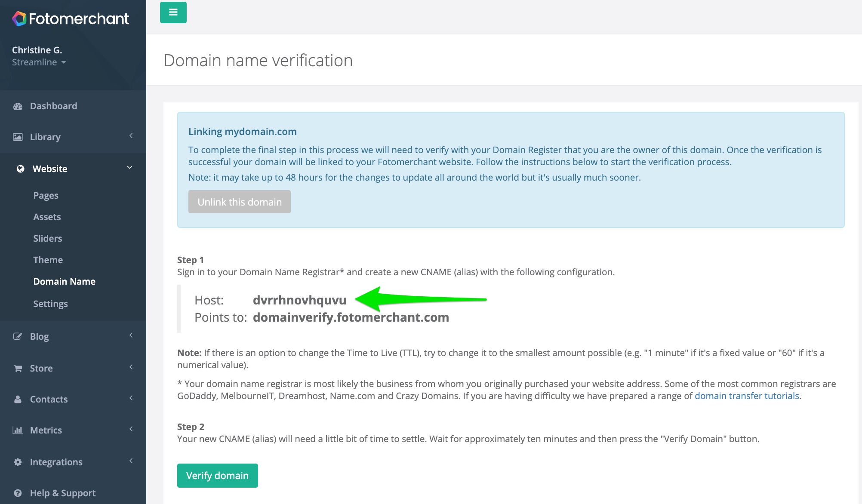Open Assets under Website
The image size is (862, 504).
(x=47, y=217)
